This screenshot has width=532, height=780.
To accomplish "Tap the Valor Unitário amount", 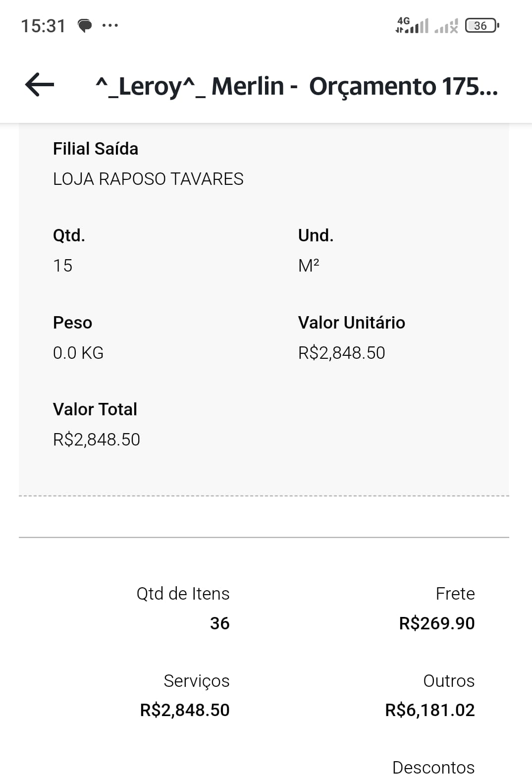I will pyautogui.click(x=341, y=353).
